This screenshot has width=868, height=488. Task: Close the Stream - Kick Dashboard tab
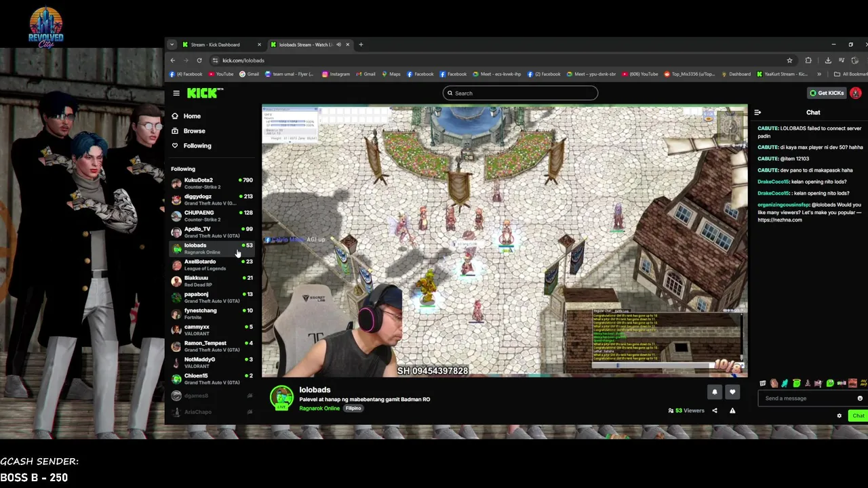pyautogui.click(x=259, y=45)
